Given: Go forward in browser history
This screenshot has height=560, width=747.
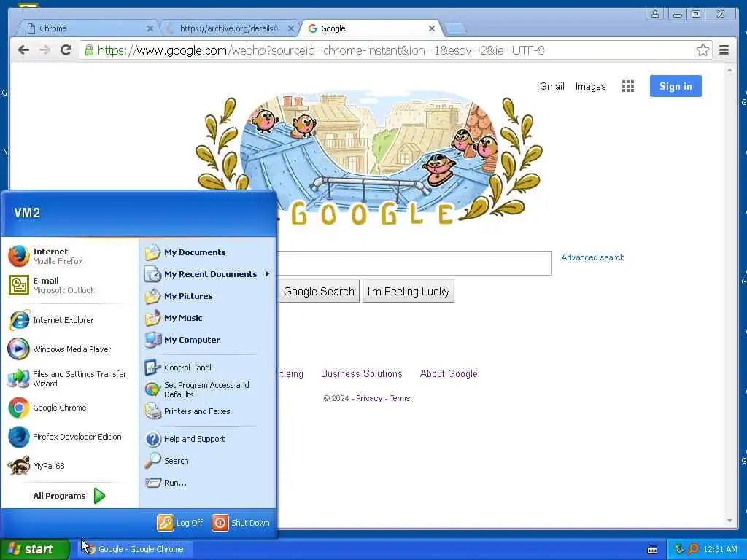Looking at the screenshot, I should [x=44, y=50].
